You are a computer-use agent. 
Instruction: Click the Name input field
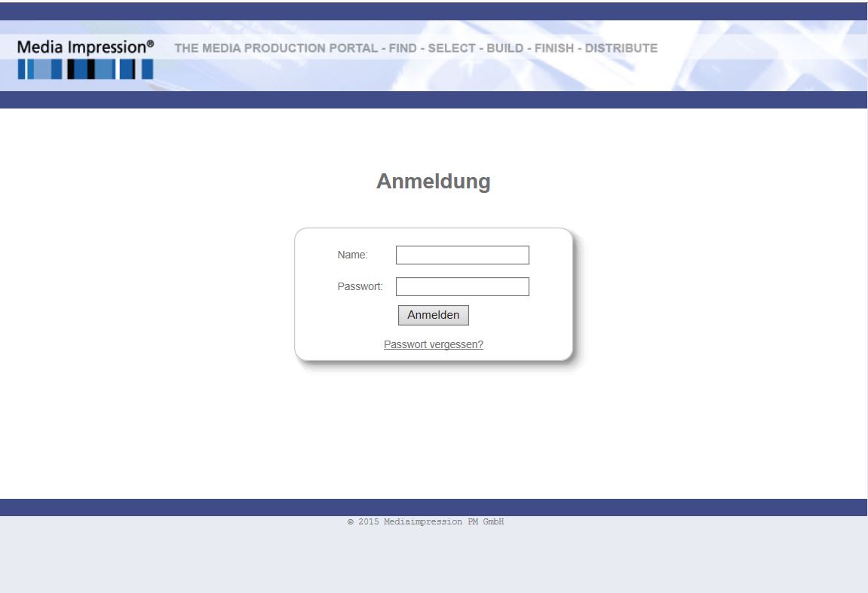pyautogui.click(x=462, y=255)
